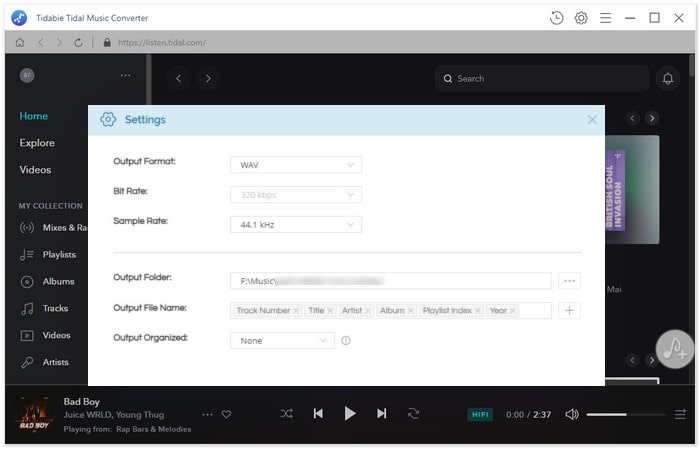Open Explore section
The image size is (700, 449).
[37, 143]
